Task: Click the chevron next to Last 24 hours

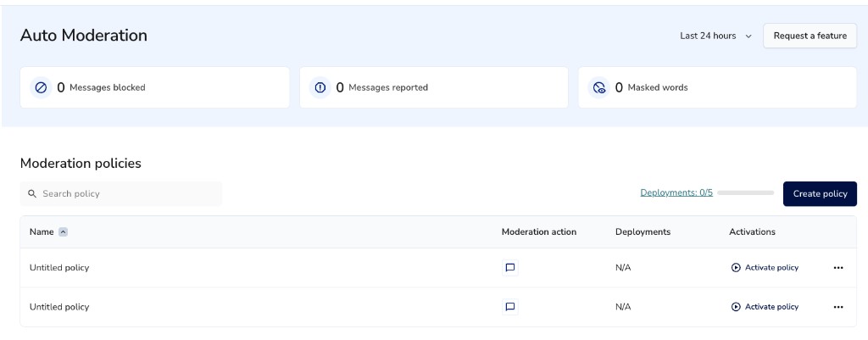Action: [748, 36]
